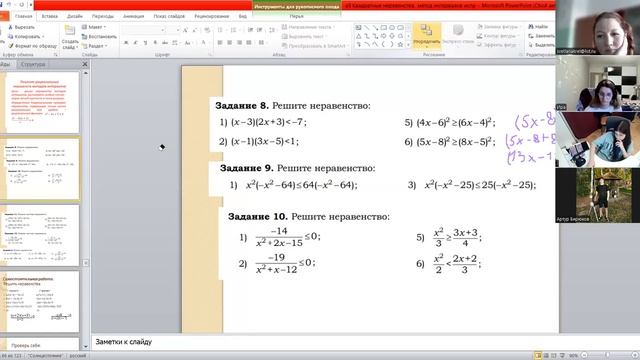Select the oval shape in gallery
Screen dimensions: 640x360
pos(392,28)
